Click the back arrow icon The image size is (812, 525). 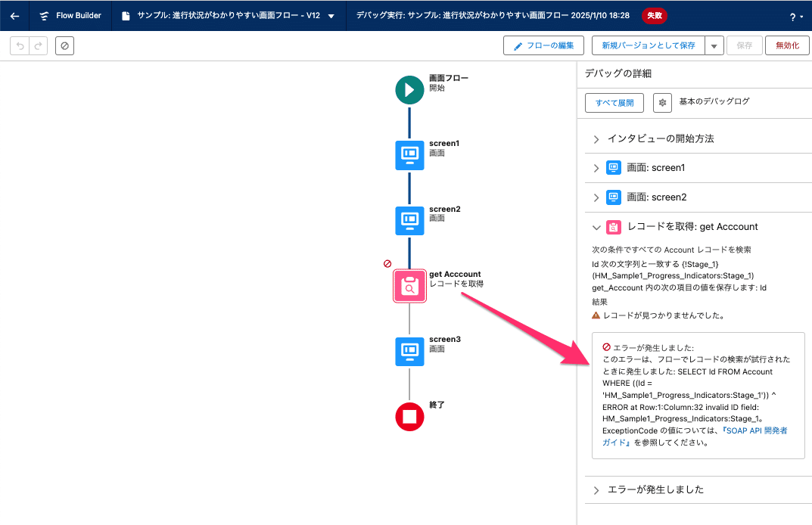14,16
